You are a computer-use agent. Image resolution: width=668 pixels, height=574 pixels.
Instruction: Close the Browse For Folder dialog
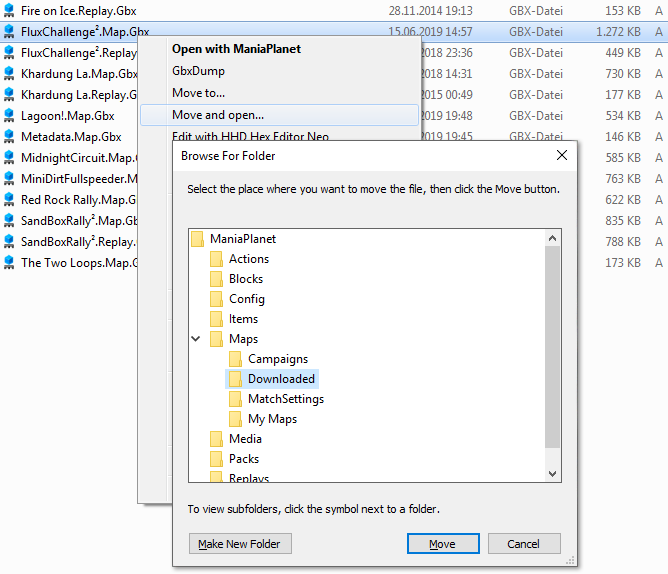click(x=562, y=155)
